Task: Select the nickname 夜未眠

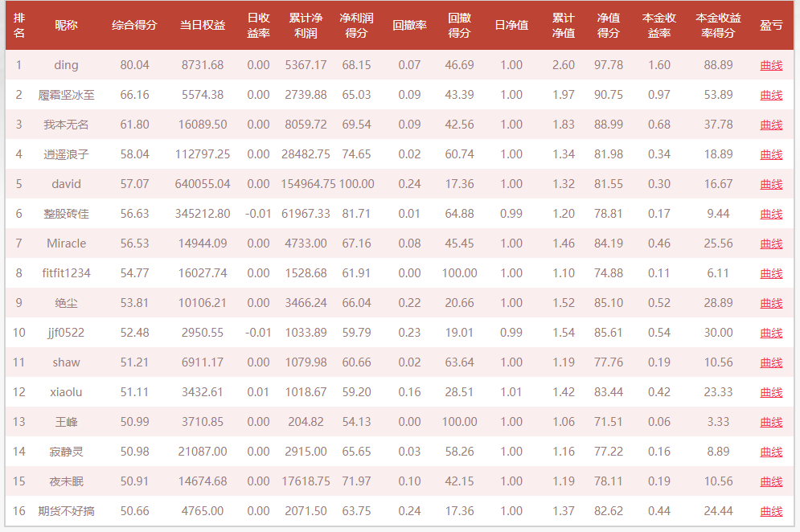Action: (66, 481)
